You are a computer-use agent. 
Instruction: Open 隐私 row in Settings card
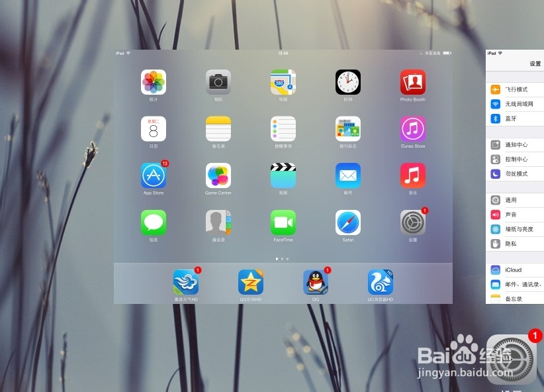515,244
